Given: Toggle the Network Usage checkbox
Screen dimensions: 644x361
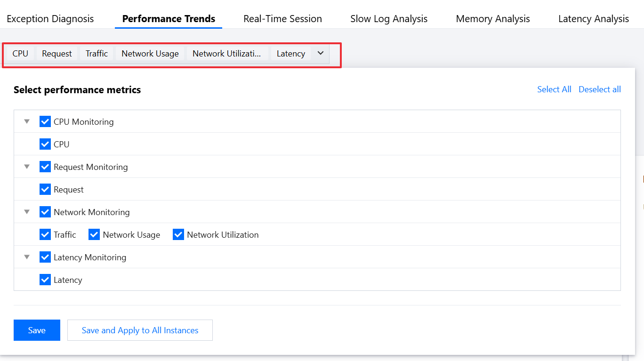Looking at the screenshot, I should [94, 234].
